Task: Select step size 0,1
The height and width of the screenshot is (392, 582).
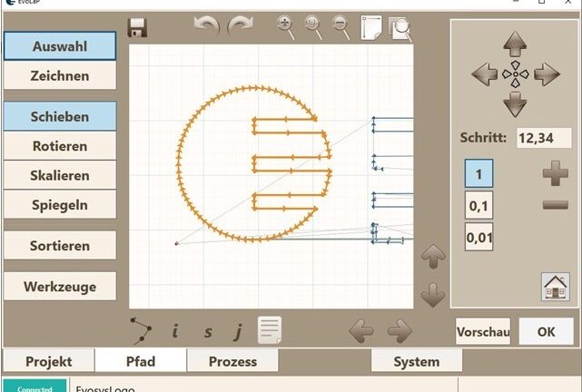Action: 478,205
